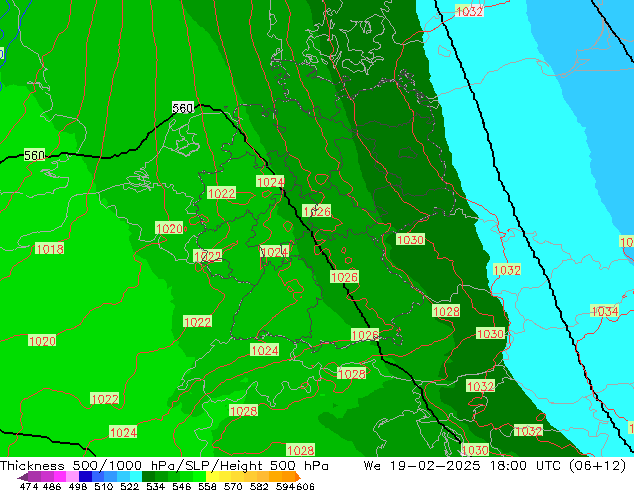Click the 558 value on the color scale

[x=207, y=486]
